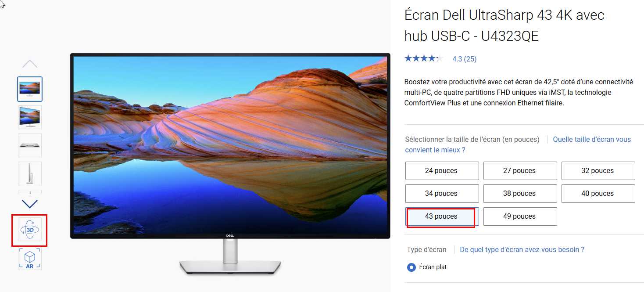The image size is (644, 292).
Task: Open 'De quel type d'écran avez-vous besoin' link
Action: pyautogui.click(x=522, y=249)
